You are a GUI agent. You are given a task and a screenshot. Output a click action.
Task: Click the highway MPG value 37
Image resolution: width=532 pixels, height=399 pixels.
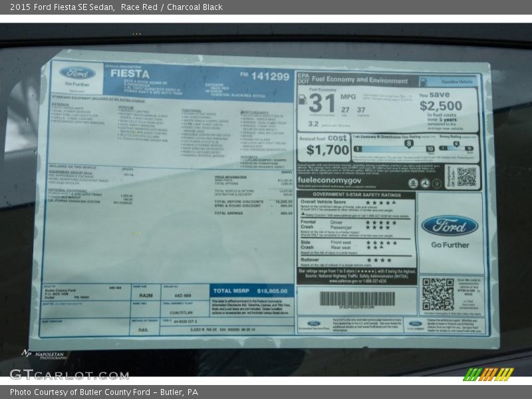[361, 110]
